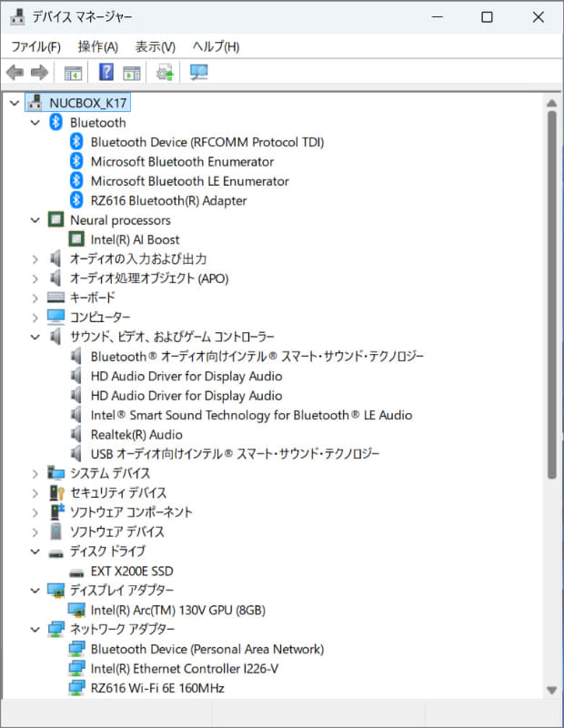
Task: Click the Back arrow toolbar icon
Action: 15,73
